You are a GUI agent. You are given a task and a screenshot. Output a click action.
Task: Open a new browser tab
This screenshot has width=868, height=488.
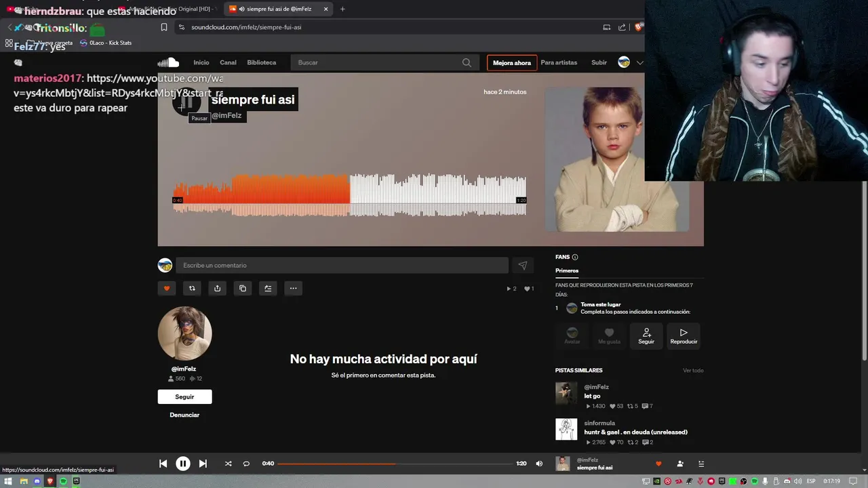[342, 9]
